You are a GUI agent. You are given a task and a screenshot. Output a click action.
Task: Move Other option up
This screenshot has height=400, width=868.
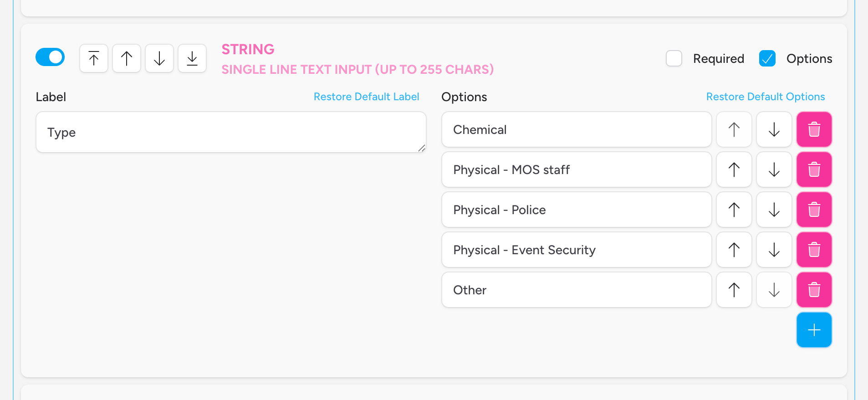pyautogui.click(x=734, y=290)
